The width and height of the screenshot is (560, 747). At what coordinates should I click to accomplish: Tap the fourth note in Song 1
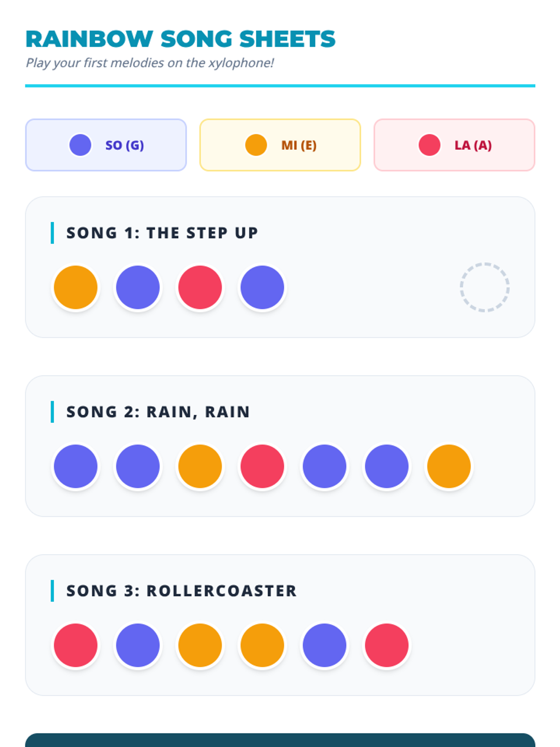tap(262, 287)
